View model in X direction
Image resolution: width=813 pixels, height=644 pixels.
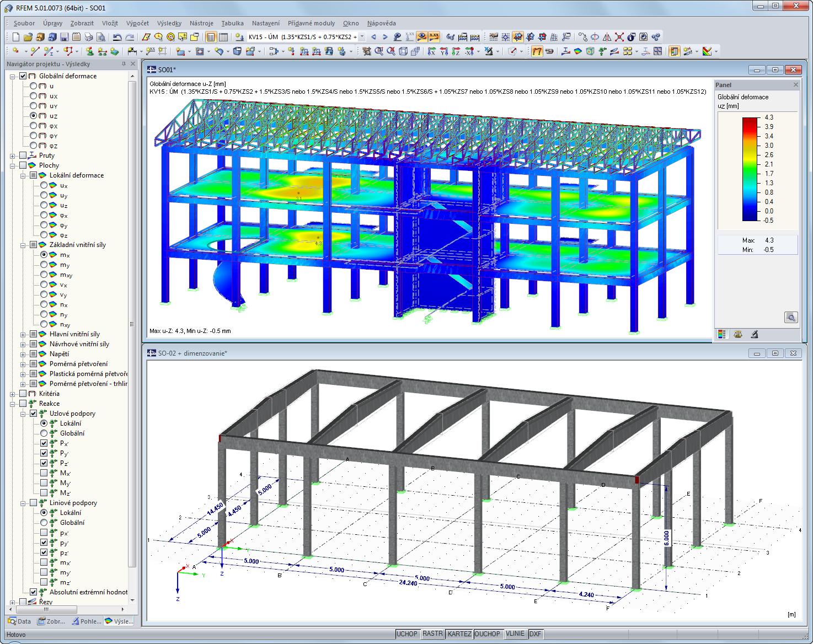point(432,51)
